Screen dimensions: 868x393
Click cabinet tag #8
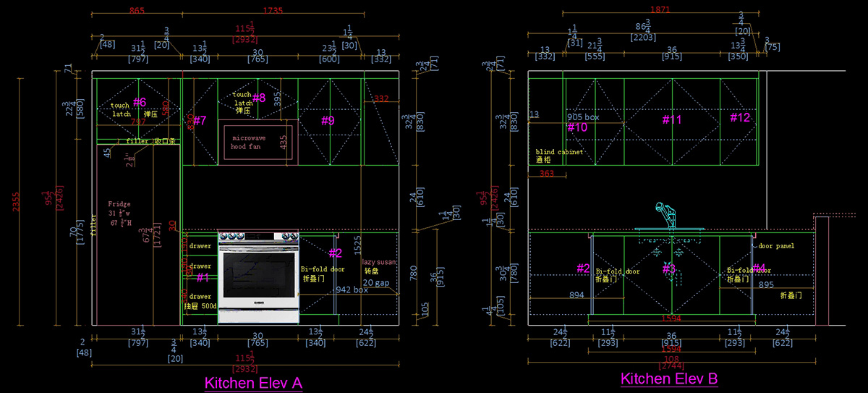point(259,98)
